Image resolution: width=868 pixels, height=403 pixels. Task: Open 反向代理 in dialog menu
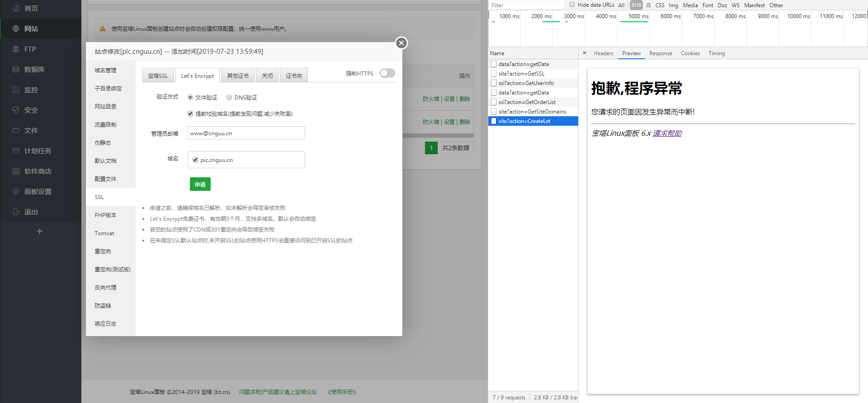click(x=111, y=287)
